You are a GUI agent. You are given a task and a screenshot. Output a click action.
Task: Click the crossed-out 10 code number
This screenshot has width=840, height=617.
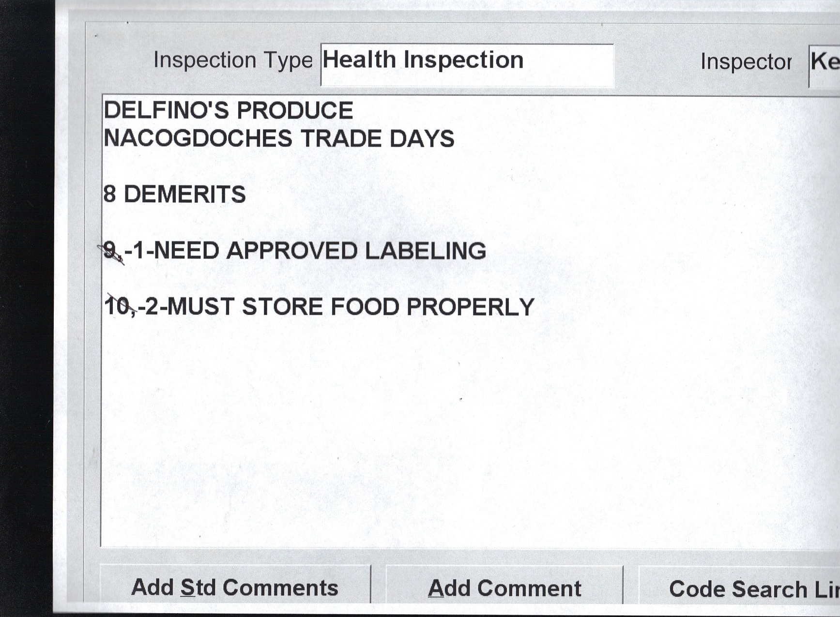(x=118, y=306)
